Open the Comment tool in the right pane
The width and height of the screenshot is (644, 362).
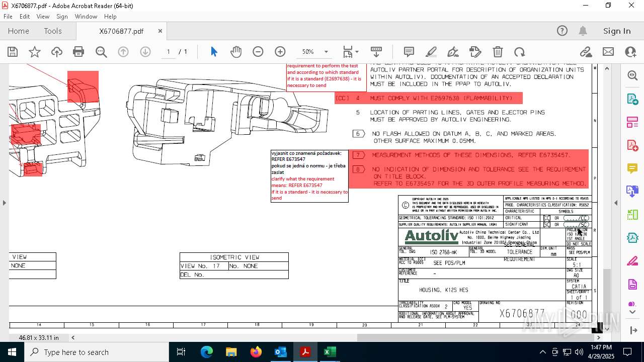632,168
